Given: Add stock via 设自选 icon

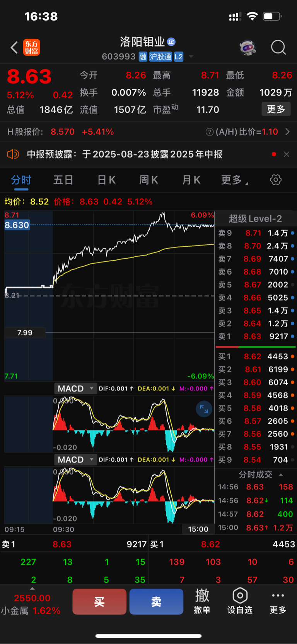Looking at the screenshot, I should [x=240, y=601].
